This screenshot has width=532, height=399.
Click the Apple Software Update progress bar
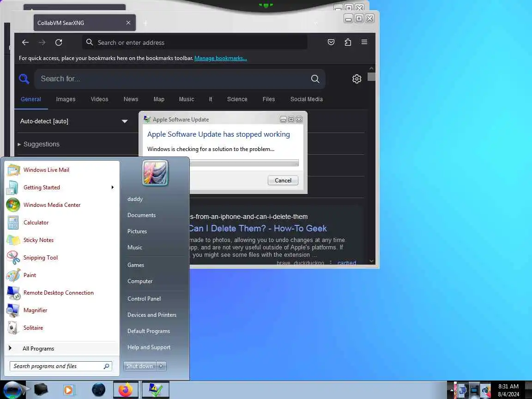point(244,163)
